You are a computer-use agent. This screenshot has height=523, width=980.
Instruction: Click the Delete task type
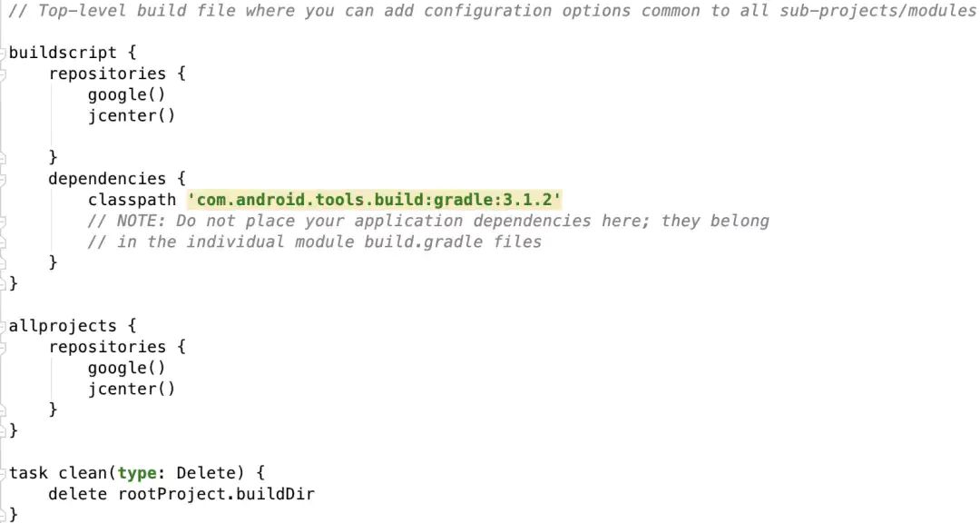click(205, 473)
